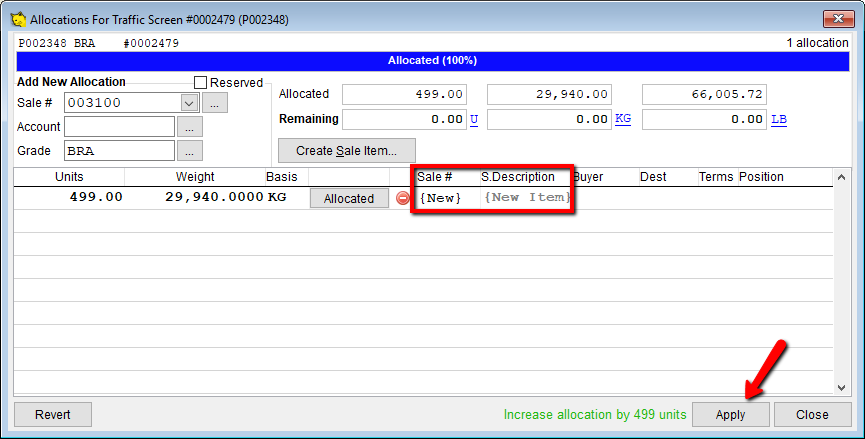This screenshot has width=865, height=439.
Task: Click the Revert button
Action: point(53,415)
